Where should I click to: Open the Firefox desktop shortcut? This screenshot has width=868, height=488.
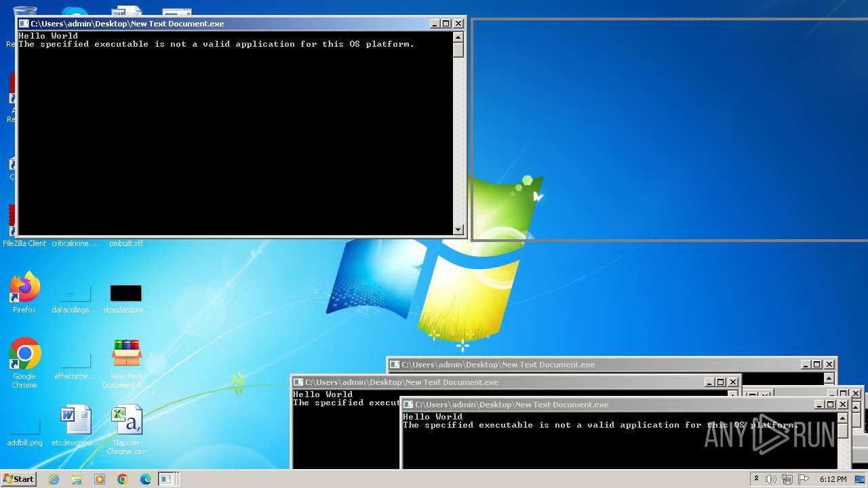(x=24, y=289)
